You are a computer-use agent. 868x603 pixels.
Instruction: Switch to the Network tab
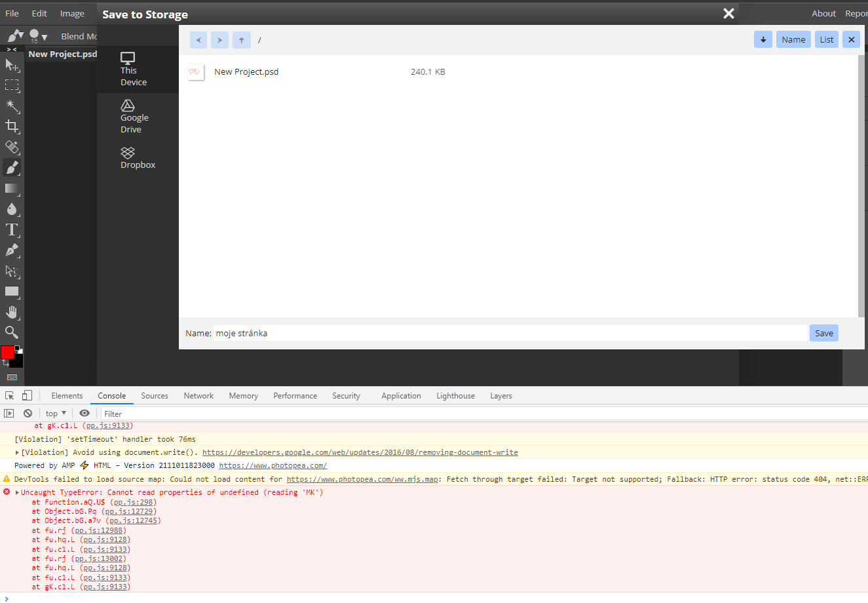198,395
